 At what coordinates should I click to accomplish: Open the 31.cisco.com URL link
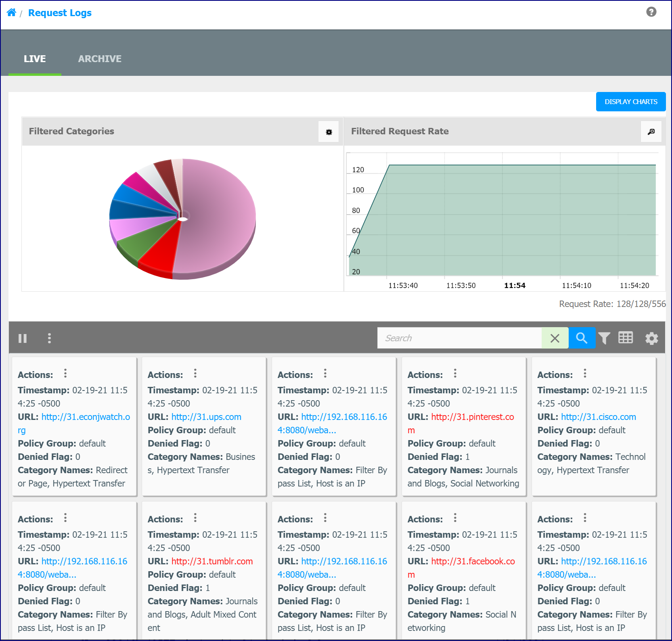[x=599, y=417]
